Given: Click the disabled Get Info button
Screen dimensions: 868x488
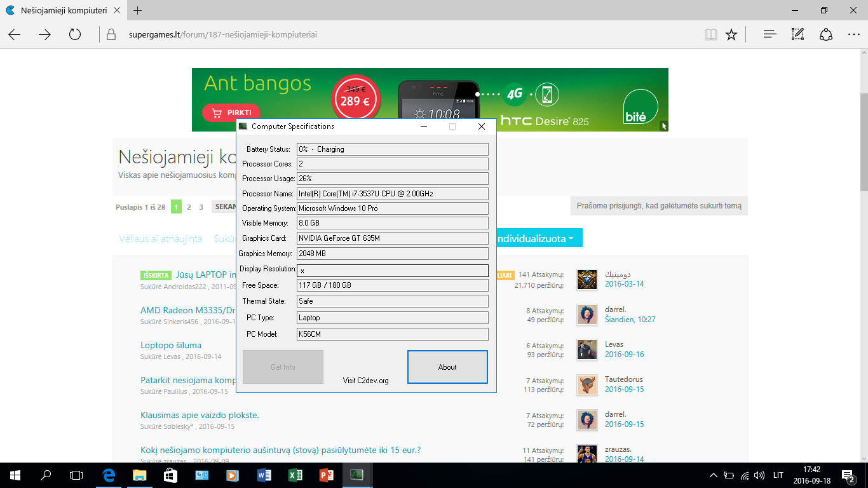Looking at the screenshot, I should tap(283, 367).
